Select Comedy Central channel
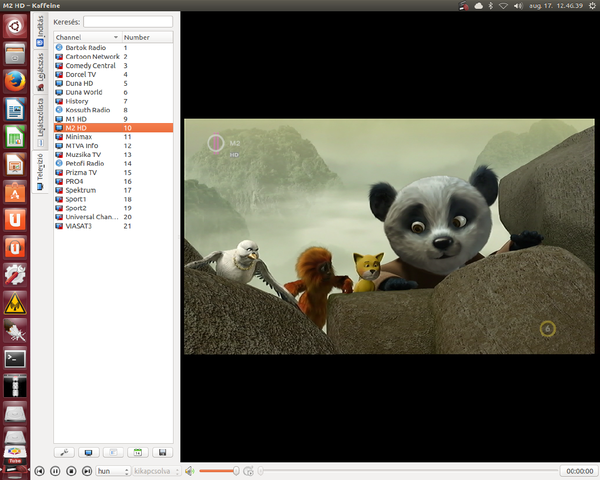Image resolution: width=600 pixels, height=480 pixels. pos(113,65)
